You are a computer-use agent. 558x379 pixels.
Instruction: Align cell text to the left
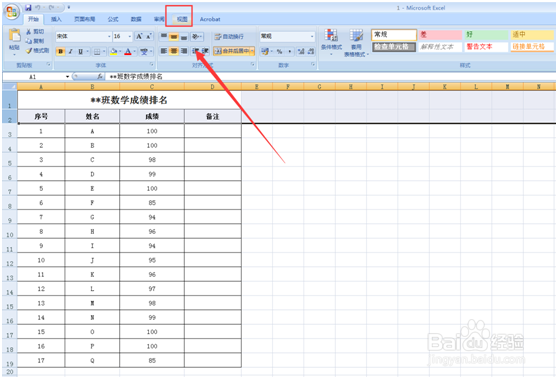[164, 51]
